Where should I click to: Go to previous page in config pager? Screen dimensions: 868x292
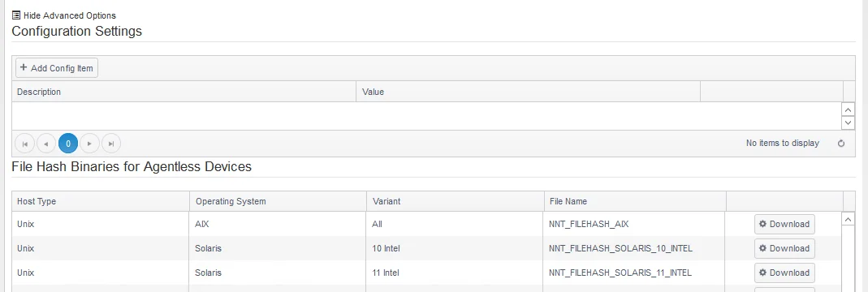pyautogui.click(x=46, y=144)
